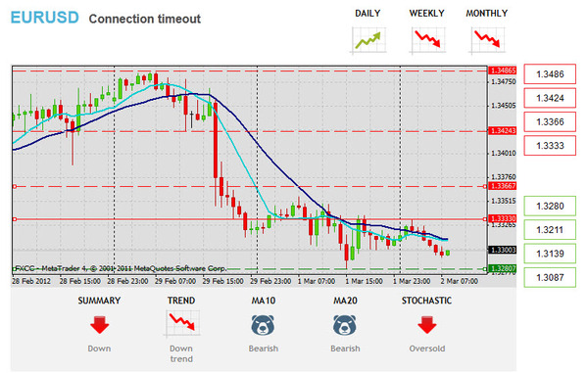
Task: Click the Oversold label
Action: (x=427, y=349)
